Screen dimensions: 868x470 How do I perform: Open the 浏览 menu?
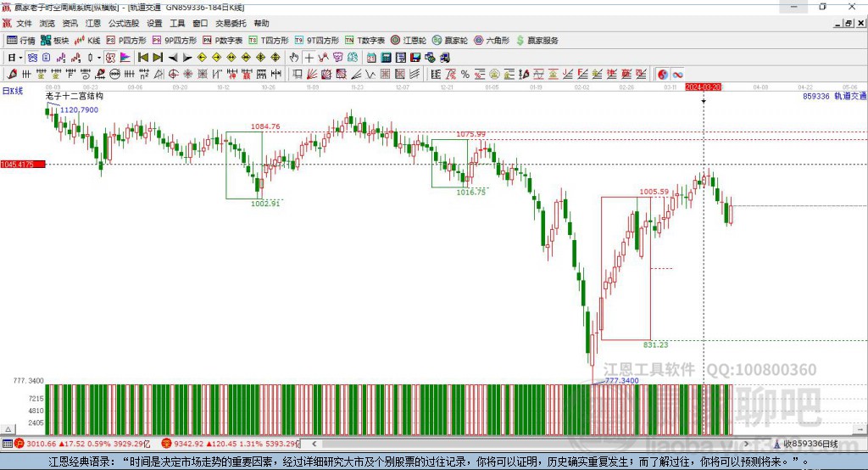tap(47, 23)
